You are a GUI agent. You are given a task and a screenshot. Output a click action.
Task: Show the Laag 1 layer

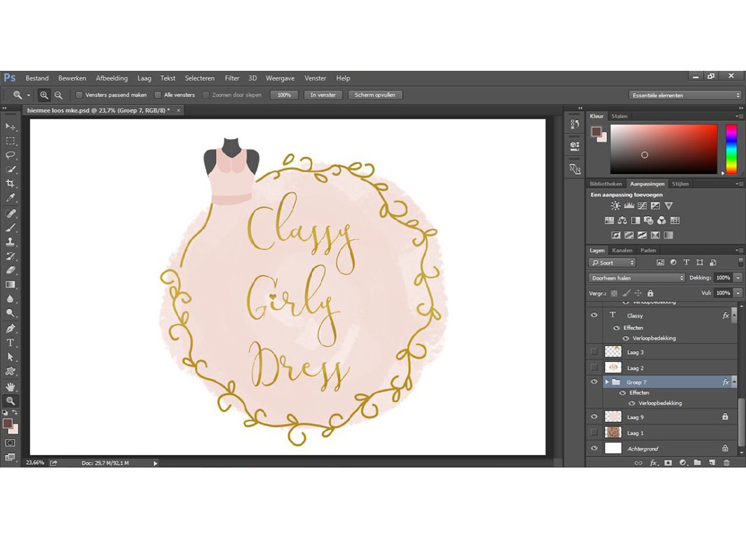[594, 432]
